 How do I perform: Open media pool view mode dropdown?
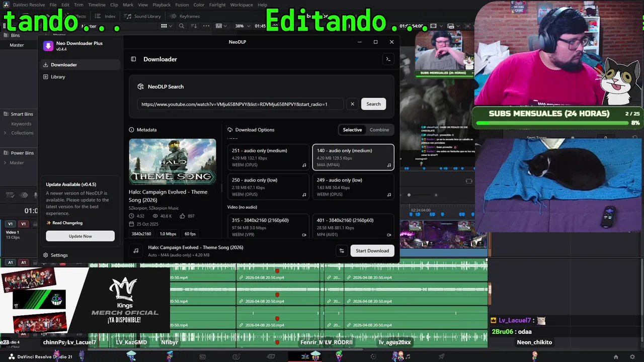(168, 26)
